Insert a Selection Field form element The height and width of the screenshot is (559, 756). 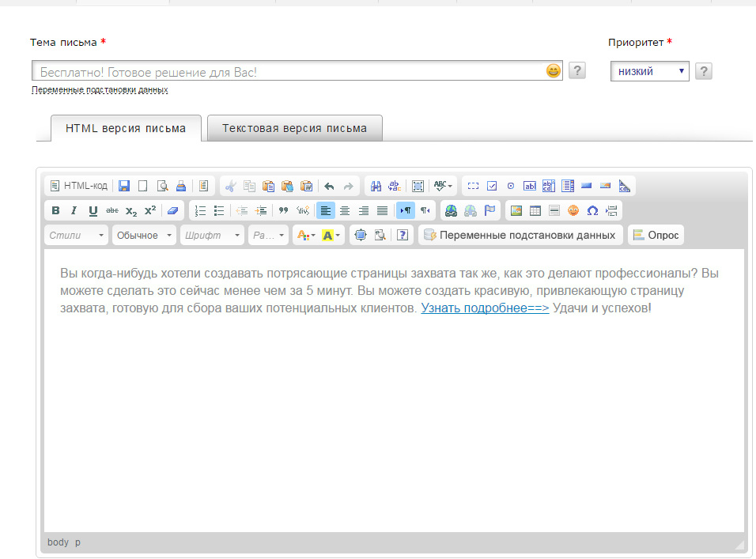[568, 186]
